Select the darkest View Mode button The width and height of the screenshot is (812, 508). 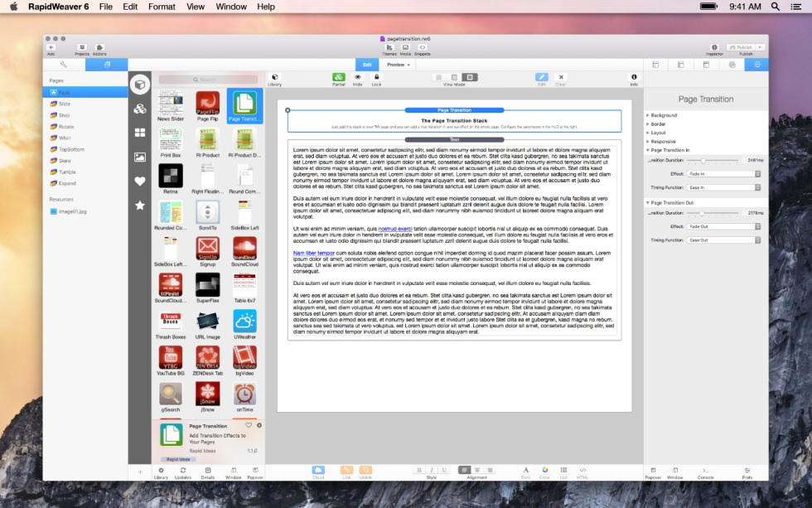[470, 77]
